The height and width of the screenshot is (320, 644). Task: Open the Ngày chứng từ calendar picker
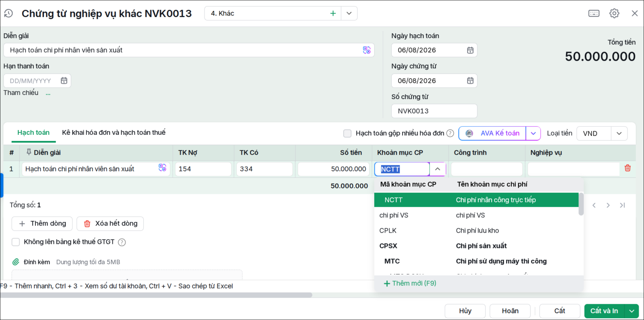point(470,81)
